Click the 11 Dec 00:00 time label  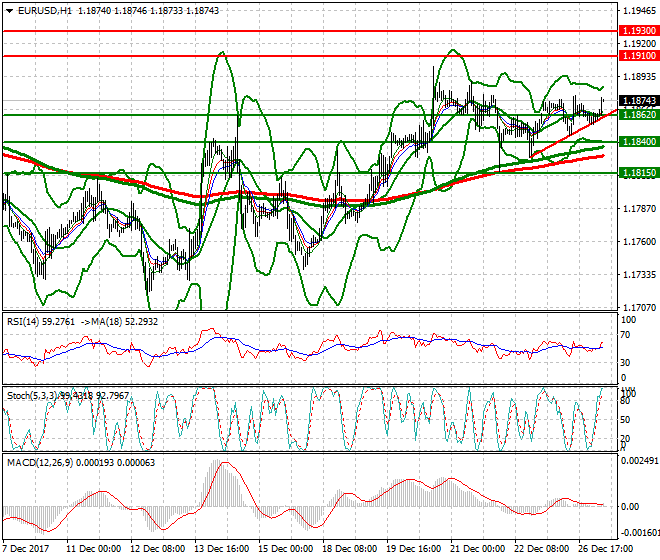pyautogui.click(x=93, y=549)
